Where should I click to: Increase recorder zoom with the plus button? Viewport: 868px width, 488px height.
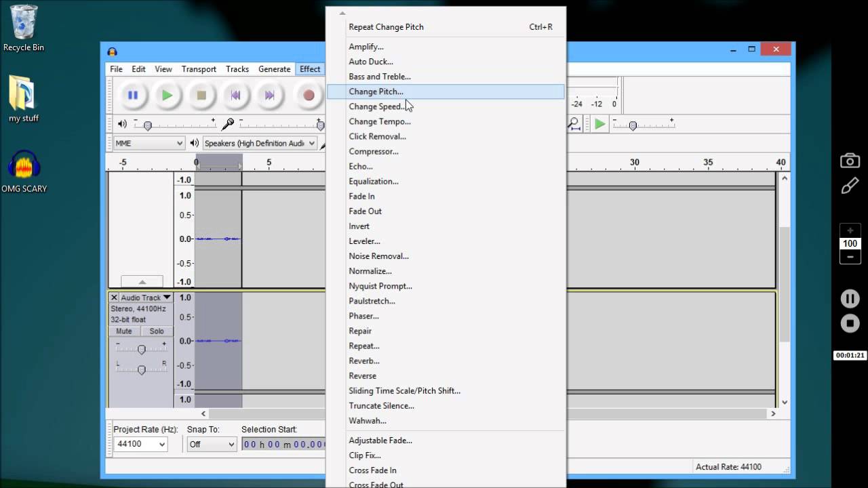[x=850, y=230]
